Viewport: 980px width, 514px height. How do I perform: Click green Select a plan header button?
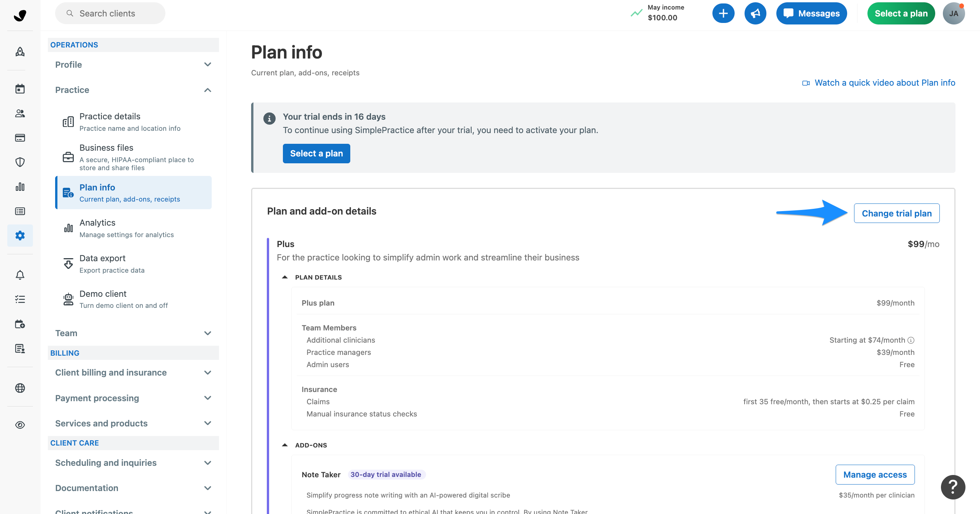(x=901, y=13)
